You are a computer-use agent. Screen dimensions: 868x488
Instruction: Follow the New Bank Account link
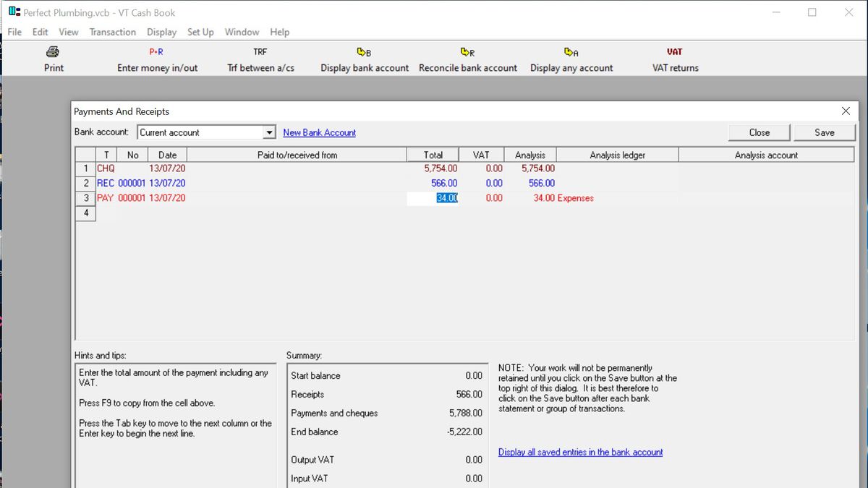[319, 132]
